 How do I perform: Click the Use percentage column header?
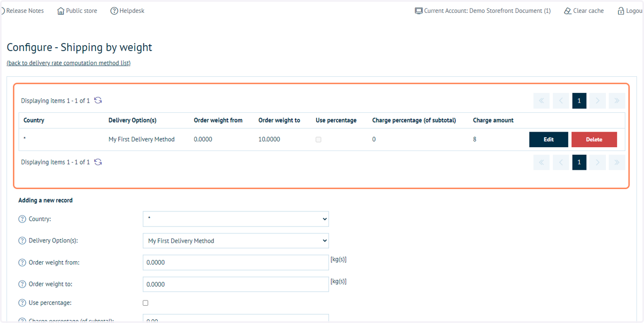[336, 120]
